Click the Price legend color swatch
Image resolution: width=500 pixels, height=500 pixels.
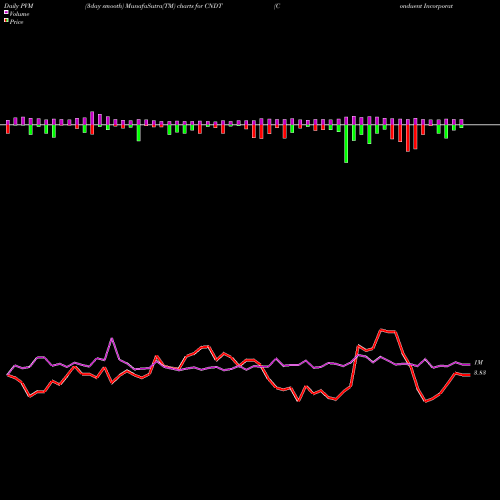click(6, 21)
